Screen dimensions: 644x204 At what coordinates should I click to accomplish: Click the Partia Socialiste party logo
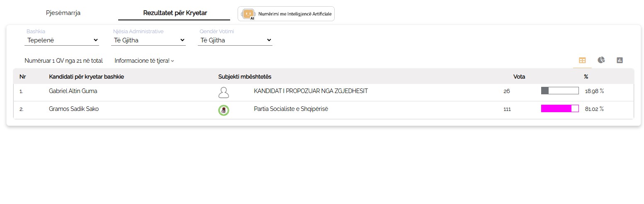[224, 110]
